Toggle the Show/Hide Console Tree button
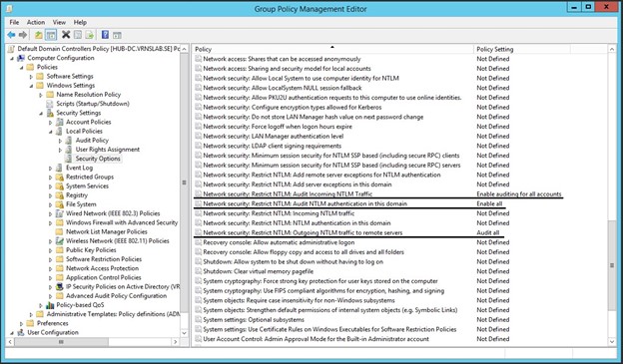Image resolution: width=623 pixels, height=364 pixels. (x=51, y=35)
